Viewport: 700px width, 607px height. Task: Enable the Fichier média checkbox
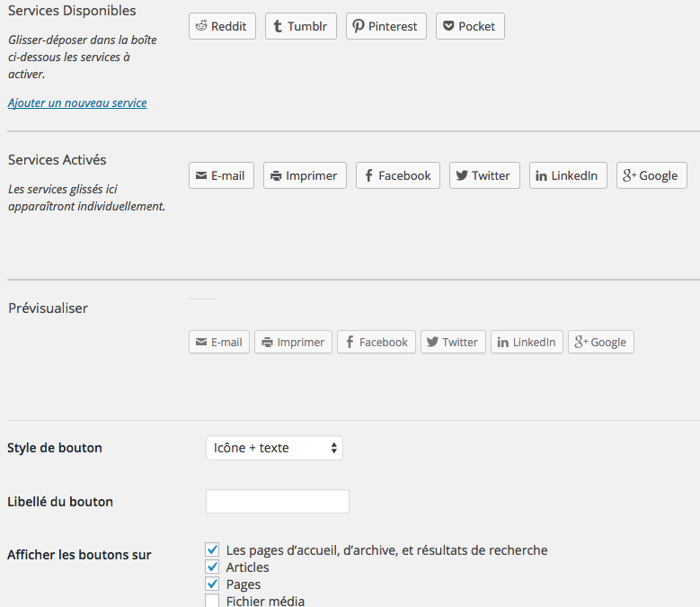[212, 601]
